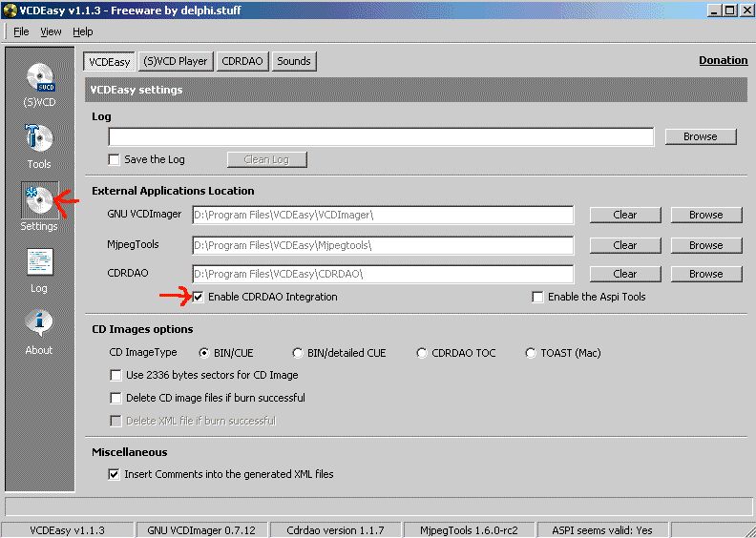Viewport: 756px width, 538px height.
Task: Click the 'VCDEasy settings' header text
Action: (136, 90)
